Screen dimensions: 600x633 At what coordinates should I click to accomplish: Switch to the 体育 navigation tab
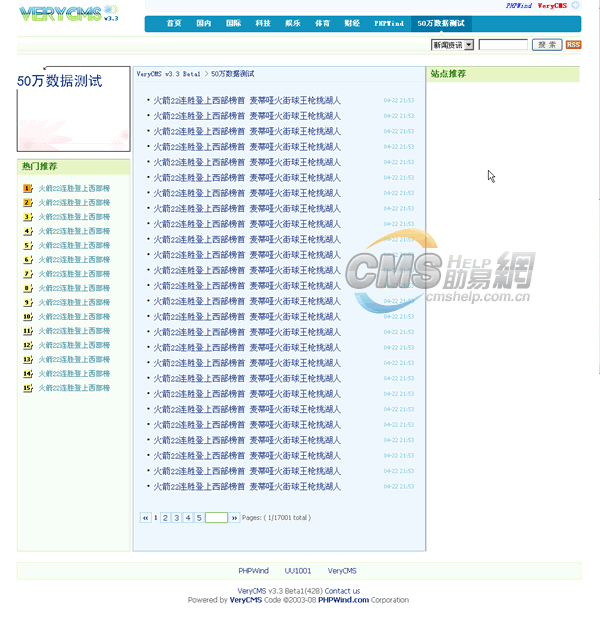[x=321, y=22]
